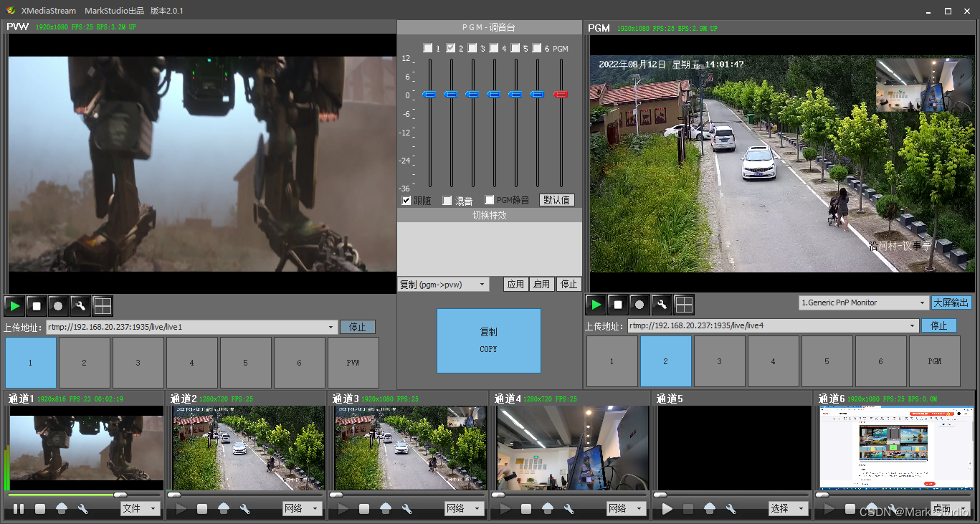Select the PGM source button labeled PGM

tap(935, 361)
